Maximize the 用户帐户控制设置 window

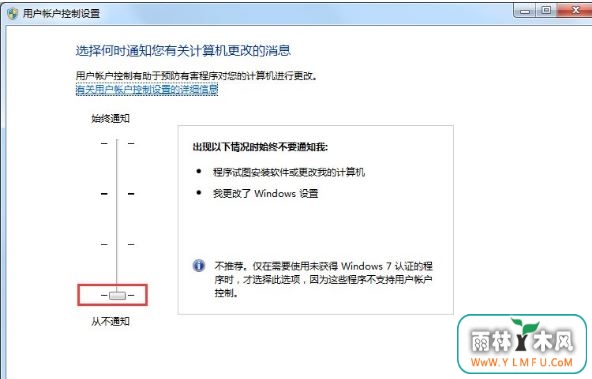pos(546,11)
